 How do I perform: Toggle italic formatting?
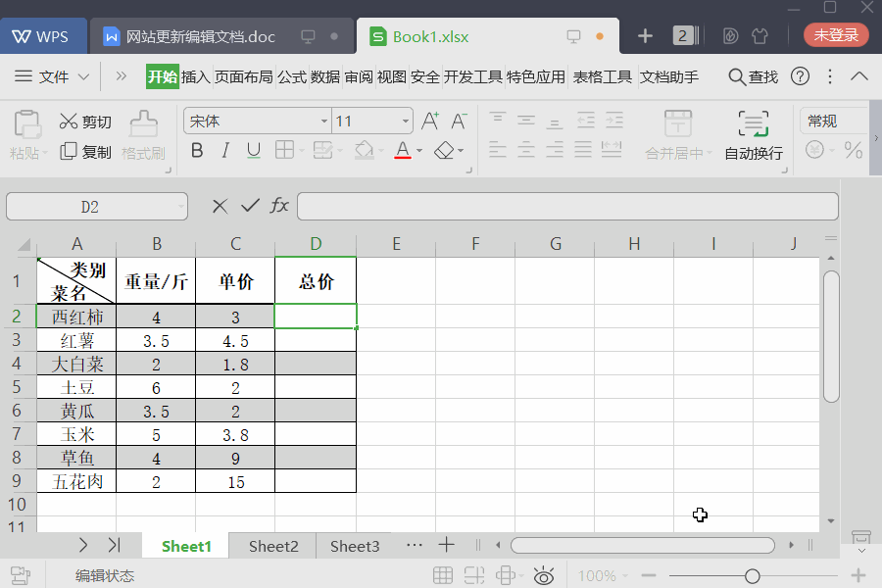(225, 150)
